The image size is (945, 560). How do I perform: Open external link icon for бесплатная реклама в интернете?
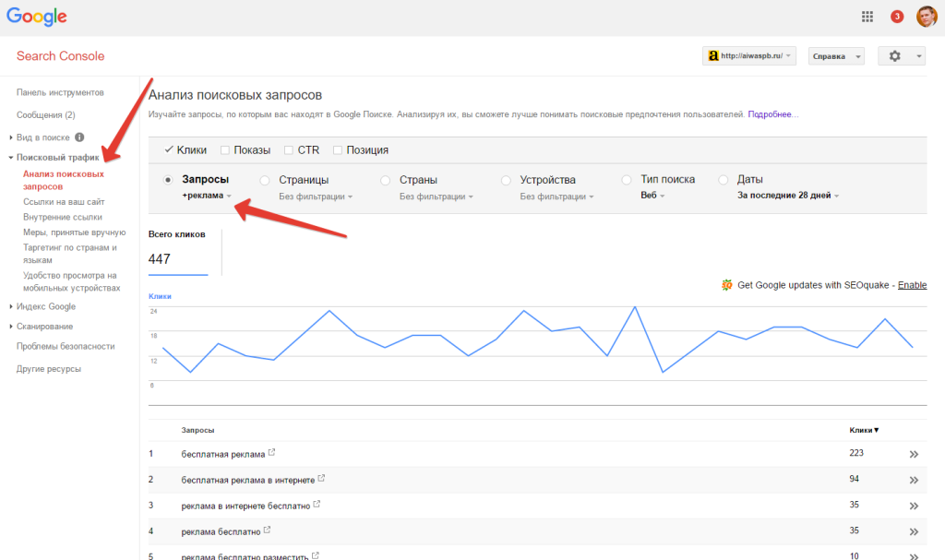[321, 478]
